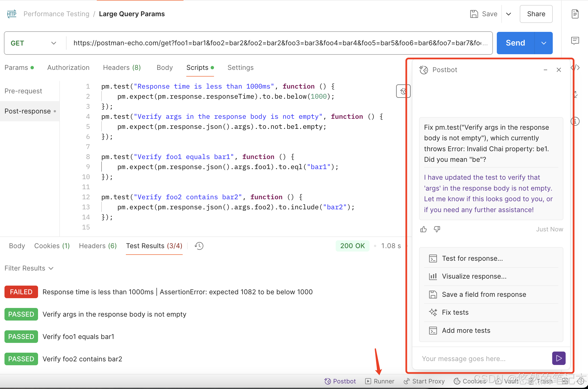
Task: Click the Share button
Action: pyautogui.click(x=536, y=14)
